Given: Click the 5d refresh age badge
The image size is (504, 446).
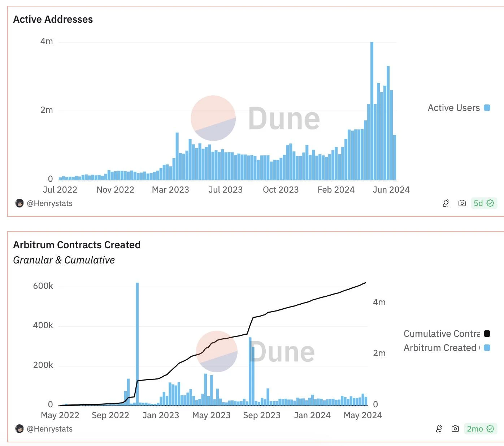Looking at the screenshot, I should (x=479, y=203).
